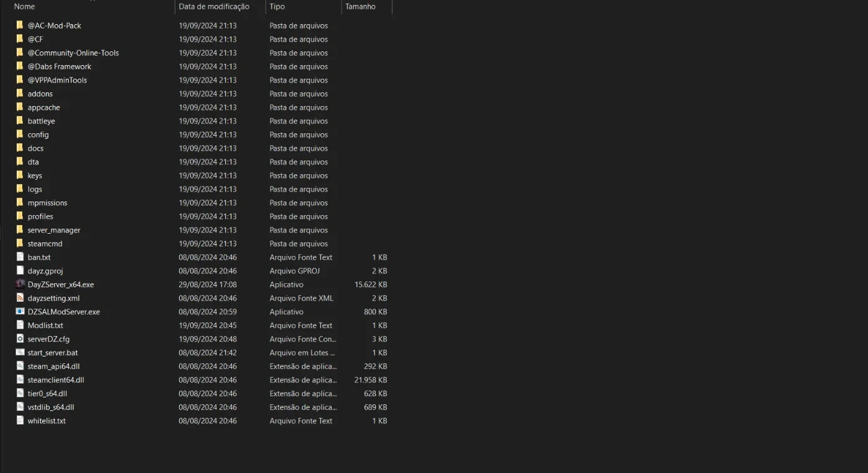
Task: Select the Modlist.txt file name
Action: click(45, 325)
